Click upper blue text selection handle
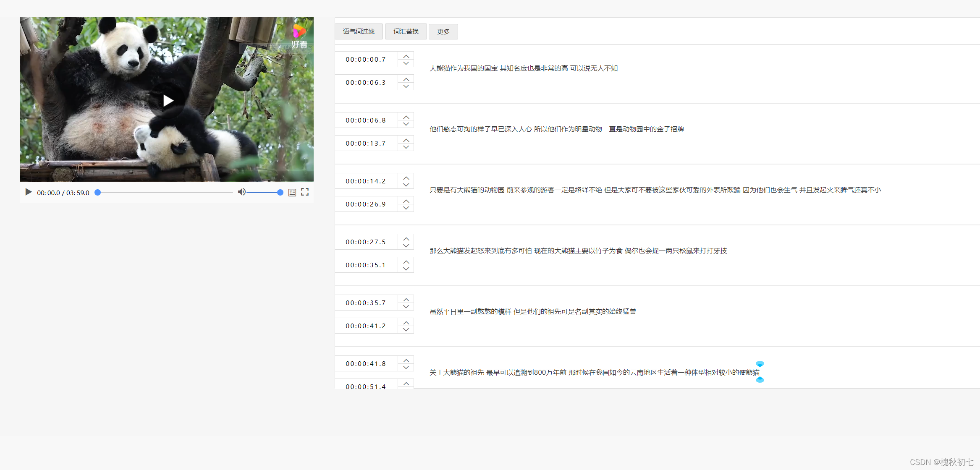 tap(760, 364)
